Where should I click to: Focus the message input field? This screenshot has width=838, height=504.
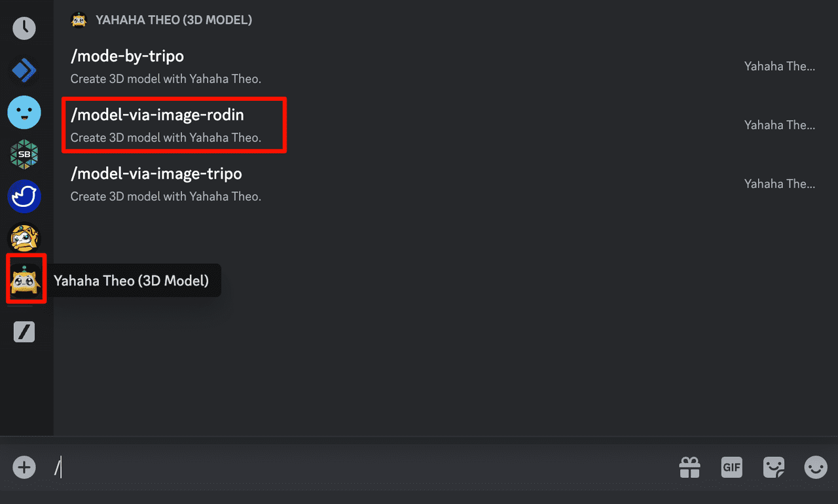coord(360,467)
